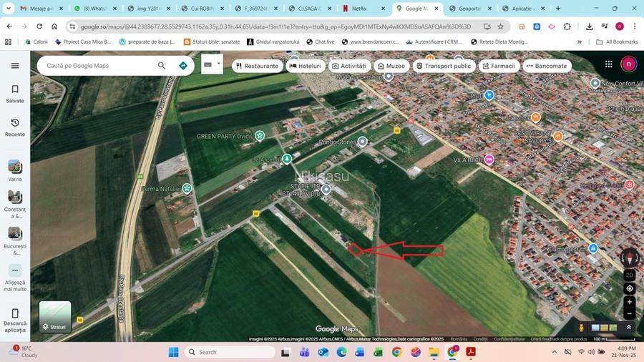
Task: Click the search magnifier icon
Action: point(162,66)
